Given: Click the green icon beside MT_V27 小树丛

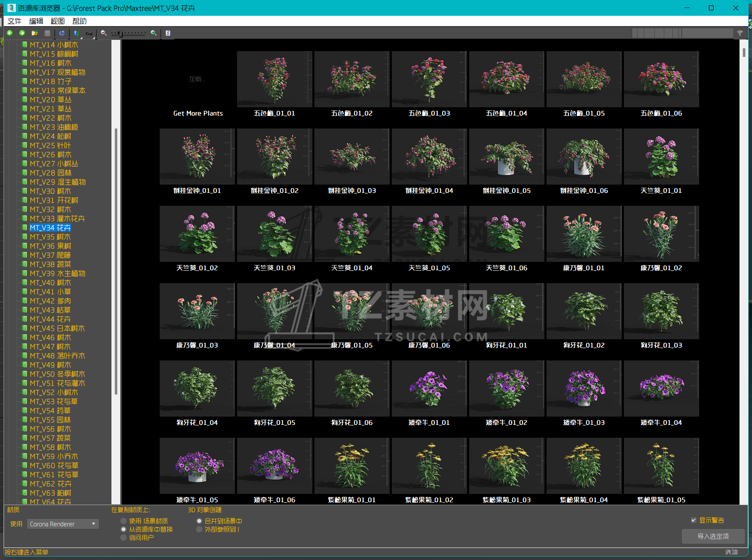Looking at the screenshot, I should 25,163.
